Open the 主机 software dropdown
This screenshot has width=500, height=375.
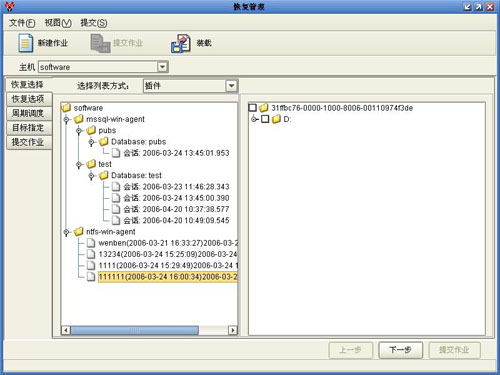click(x=162, y=67)
